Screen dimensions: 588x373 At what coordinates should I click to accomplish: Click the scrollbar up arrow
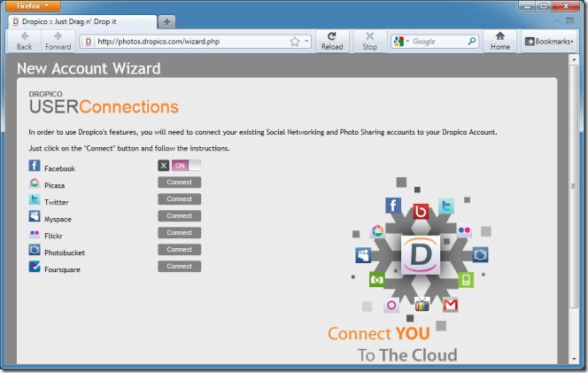[574, 59]
